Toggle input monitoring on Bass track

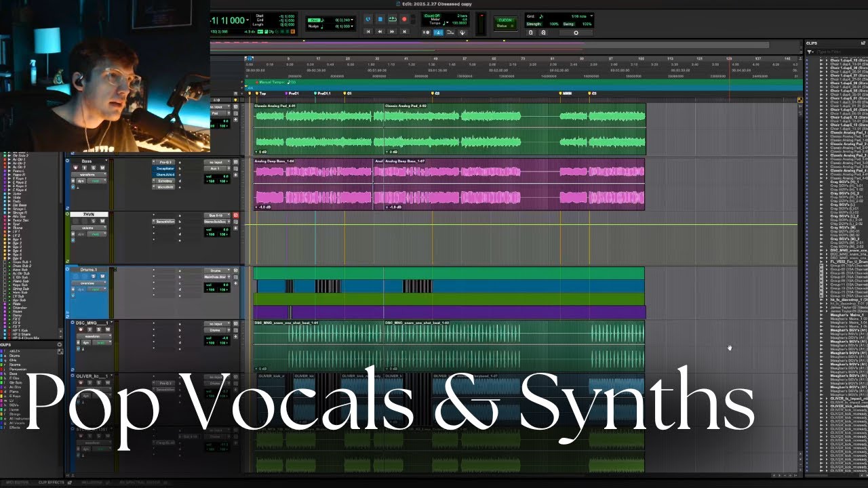click(x=85, y=167)
